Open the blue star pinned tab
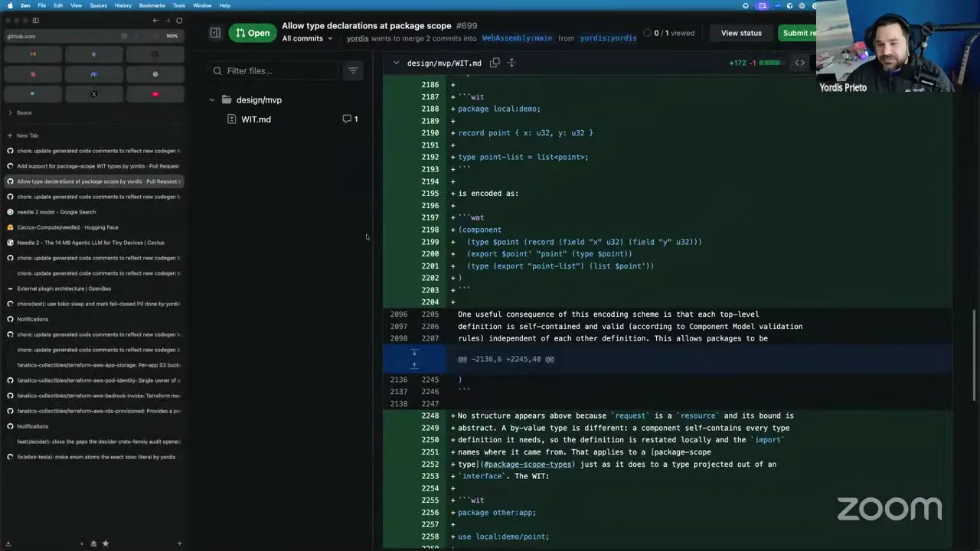980x551 pixels. [94, 54]
